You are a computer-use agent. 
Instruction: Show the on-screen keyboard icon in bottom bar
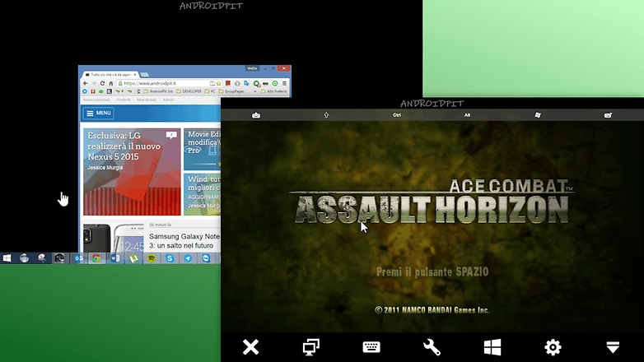(x=371, y=347)
